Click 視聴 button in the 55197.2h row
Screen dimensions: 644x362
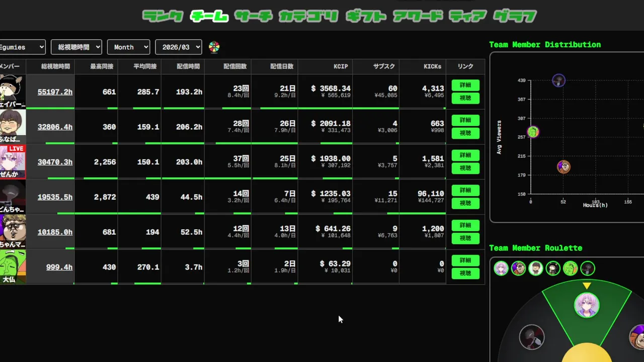465,98
